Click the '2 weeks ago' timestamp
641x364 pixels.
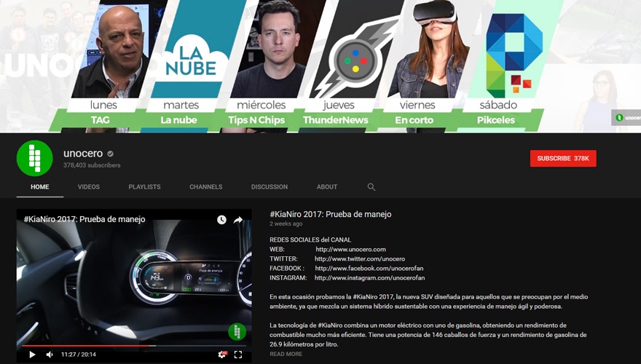click(286, 224)
